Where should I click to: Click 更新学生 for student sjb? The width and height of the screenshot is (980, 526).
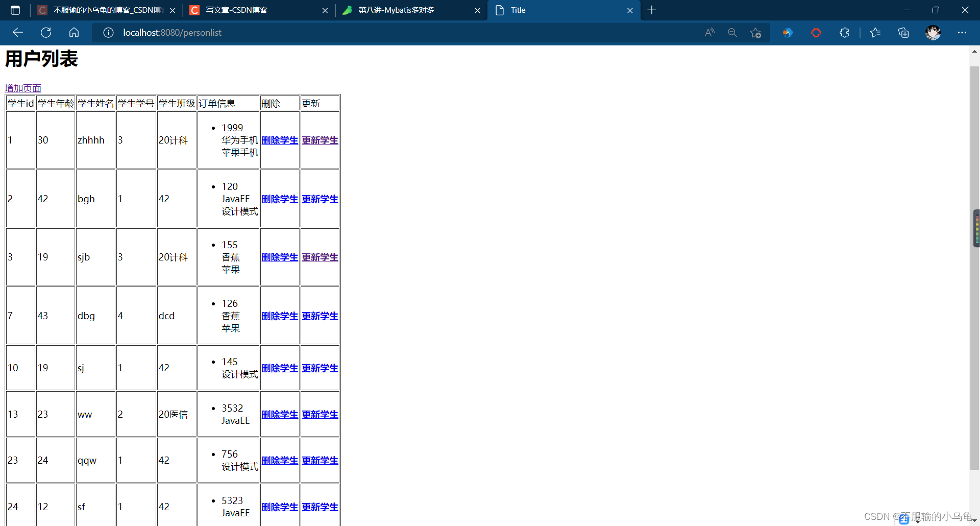[x=320, y=257]
